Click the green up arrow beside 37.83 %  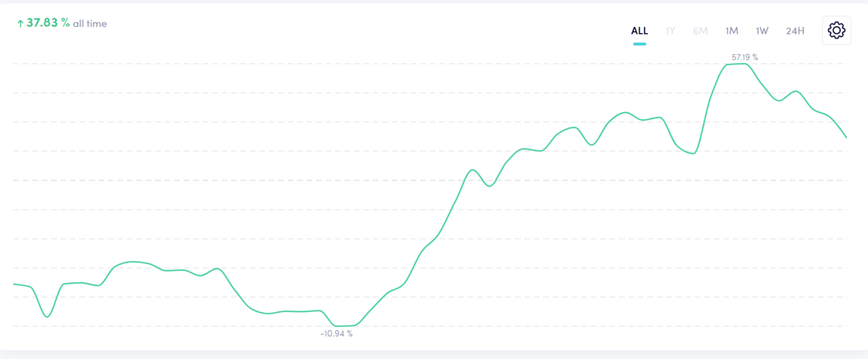[20, 23]
